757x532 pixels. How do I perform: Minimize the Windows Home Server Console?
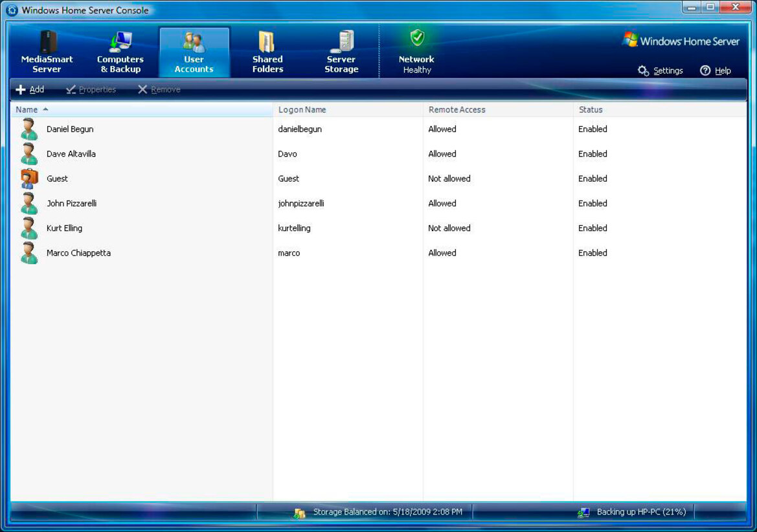pos(692,6)
